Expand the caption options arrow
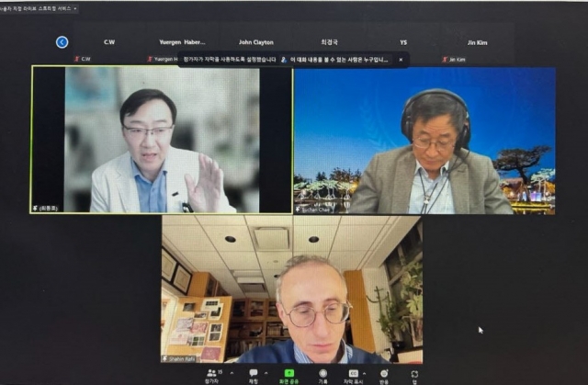Screen dimensions: 588x385 (x=364, y=373)
